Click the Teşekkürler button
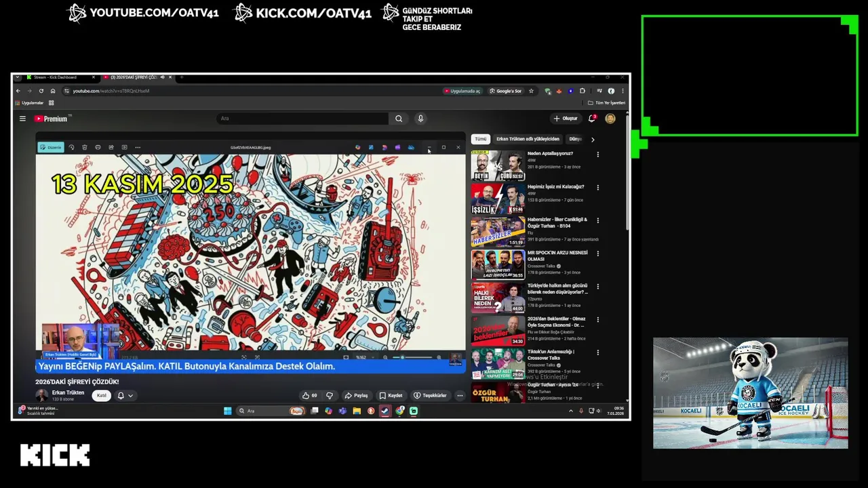The height and width of the screenshot is (488, 868). [x=430, y=395]
